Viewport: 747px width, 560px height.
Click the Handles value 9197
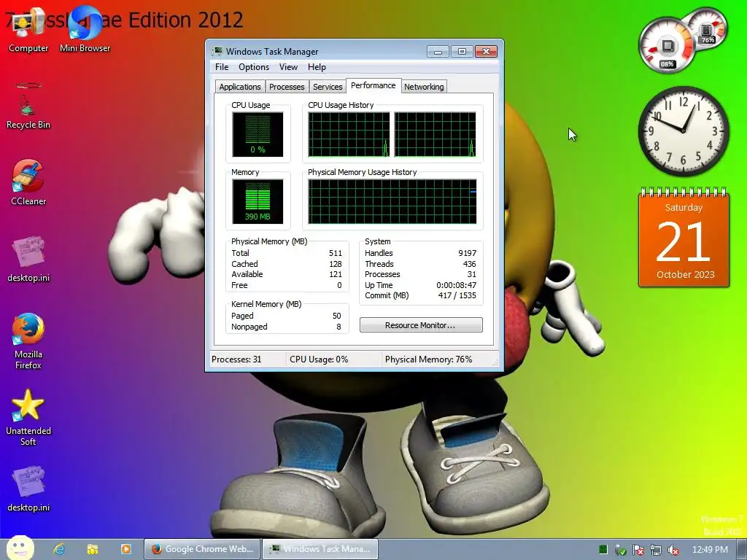pos(467,253)
